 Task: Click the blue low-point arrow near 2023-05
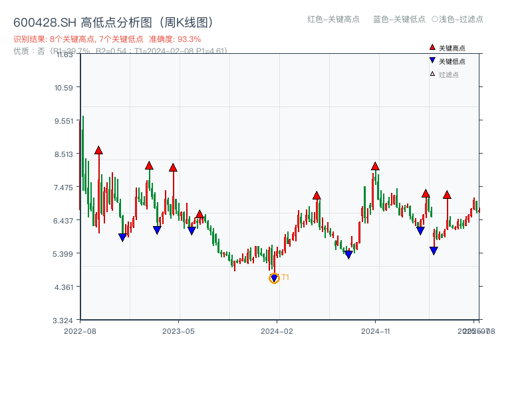pos(192,230)
